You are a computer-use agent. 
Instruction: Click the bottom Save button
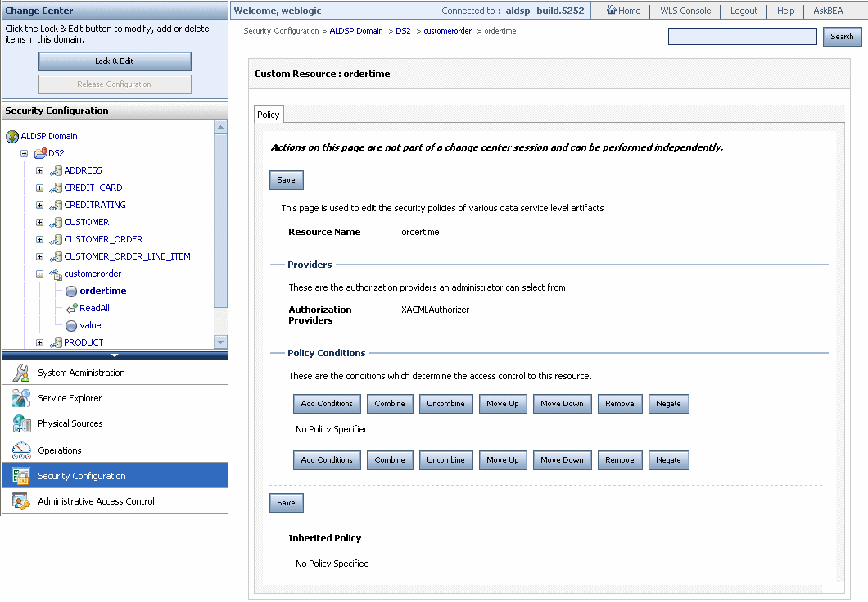(287, 503)
